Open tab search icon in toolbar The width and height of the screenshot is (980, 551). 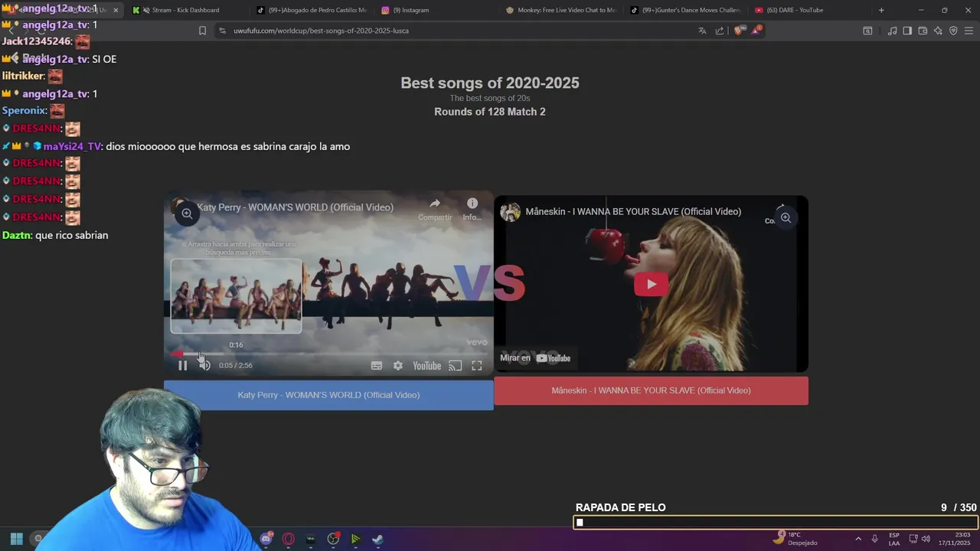point(867,31)
